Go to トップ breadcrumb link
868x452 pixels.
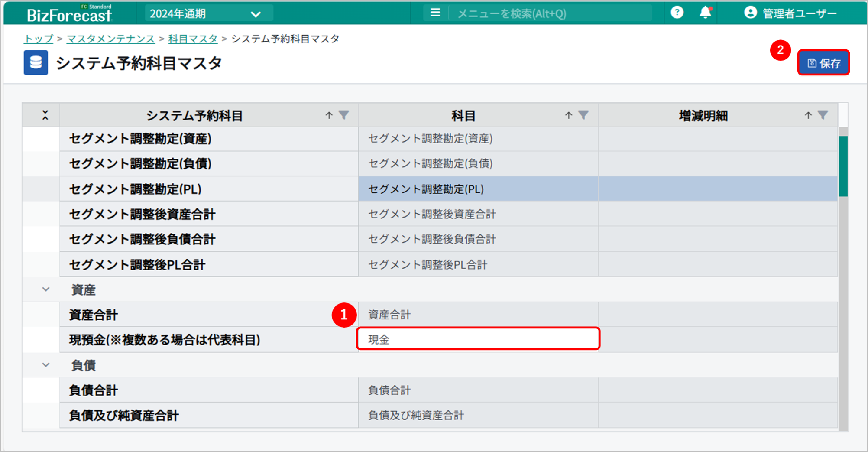(x=38, y=39)
